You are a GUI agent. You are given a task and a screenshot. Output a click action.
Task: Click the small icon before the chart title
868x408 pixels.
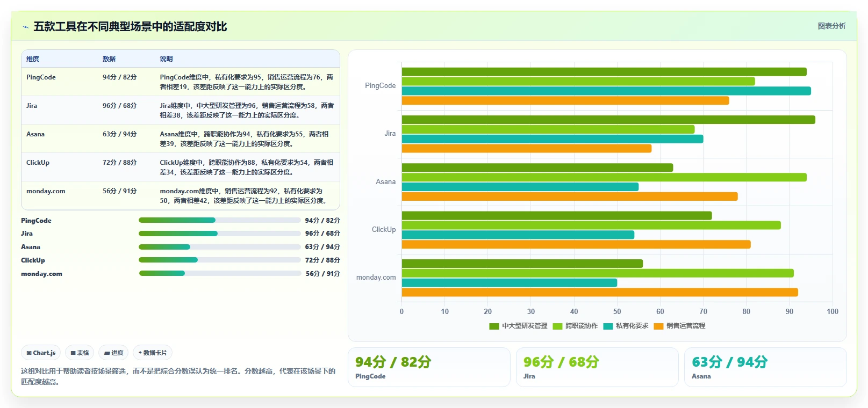(x=25, y=27)
